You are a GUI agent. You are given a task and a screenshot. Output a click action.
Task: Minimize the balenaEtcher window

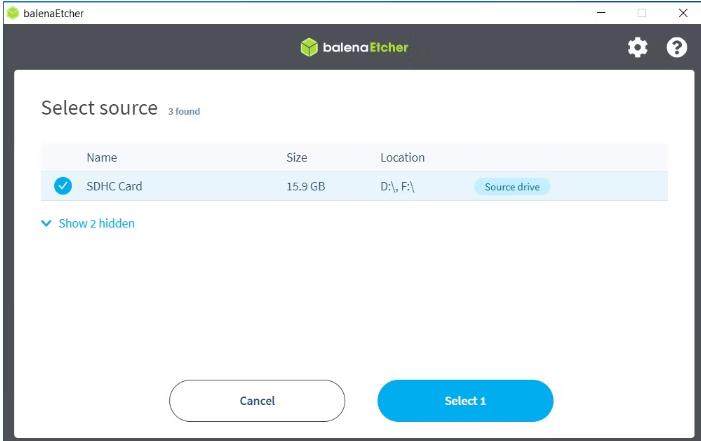pyautogui.click(x=601, y=13)
